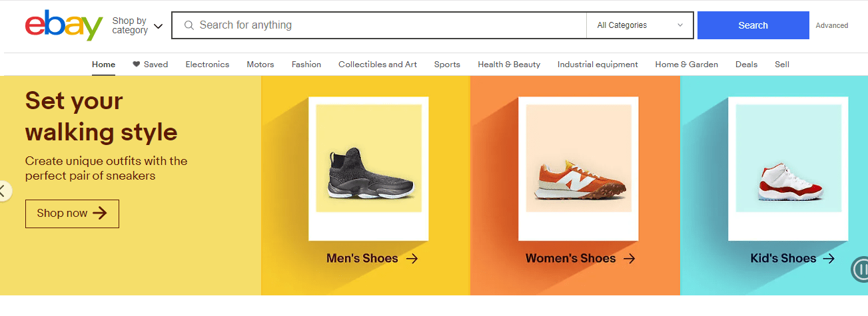Go to Health & Beauty category
The image size is (868, 316).
[509, 65]
